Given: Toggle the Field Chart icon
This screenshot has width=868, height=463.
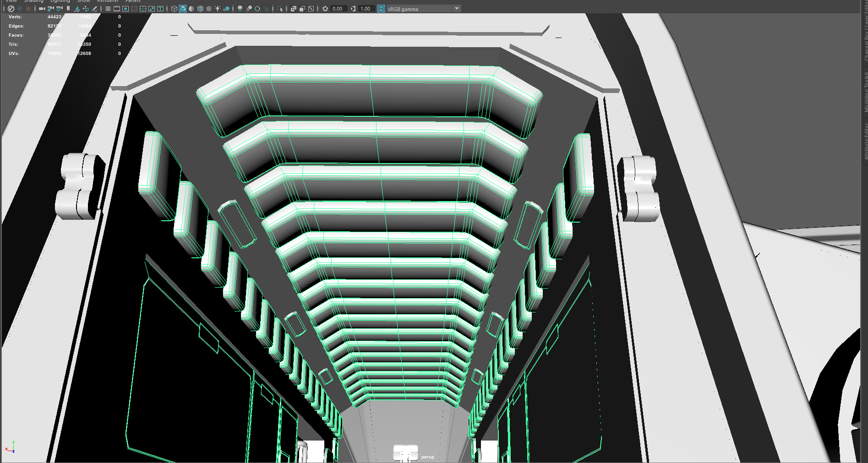Looking at the screenshot, I should coord(143,9).
